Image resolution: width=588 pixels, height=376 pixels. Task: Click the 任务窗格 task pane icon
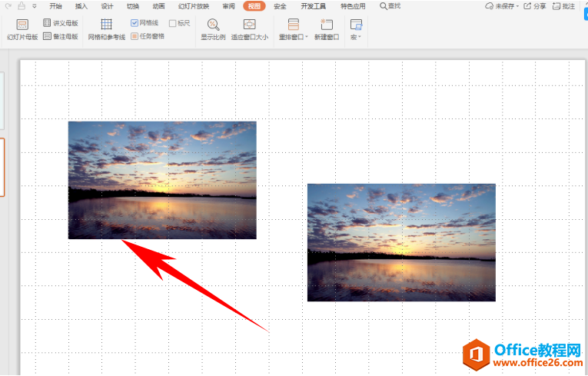click(135, 36)
